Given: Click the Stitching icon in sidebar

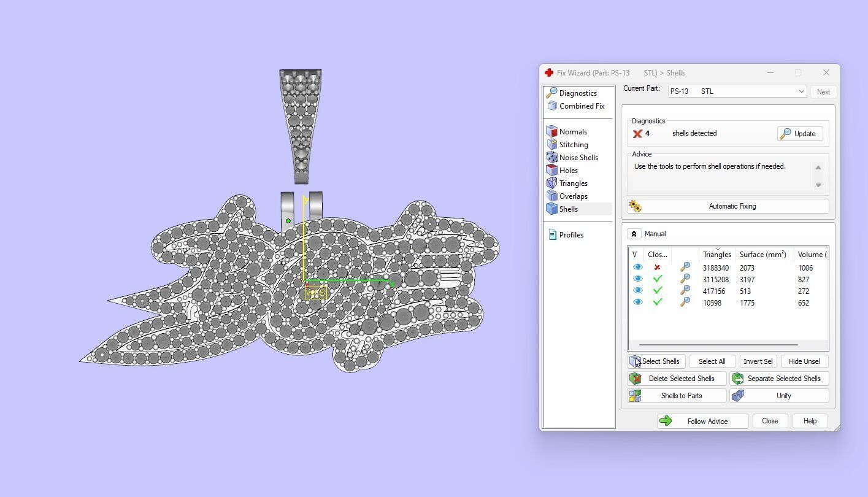Looking at the screenshot, I should coord(551,145).
